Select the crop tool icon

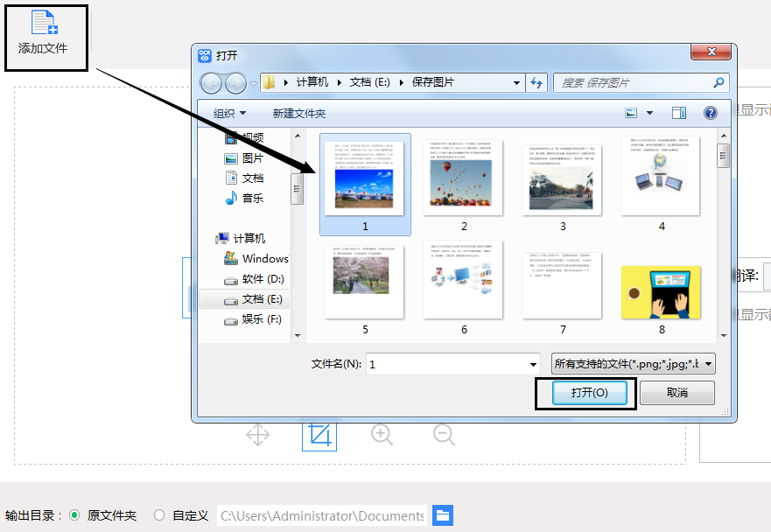[x=319, y=435]
